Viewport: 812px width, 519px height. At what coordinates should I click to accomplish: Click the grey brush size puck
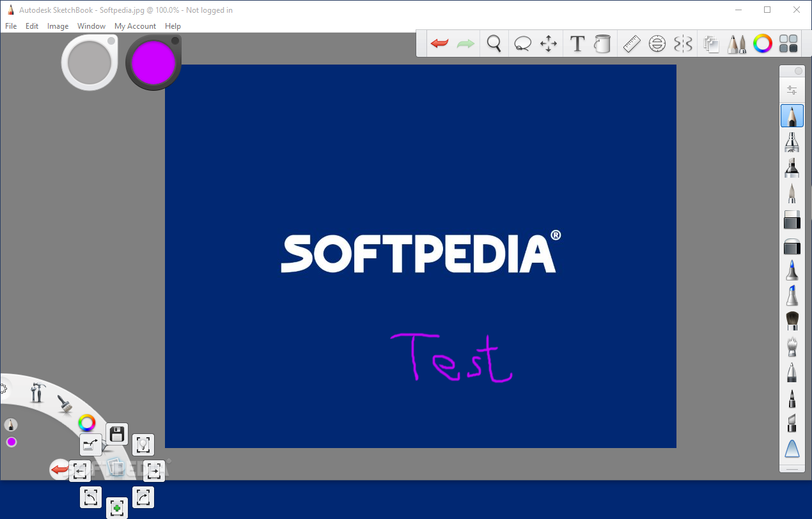[x=90, y=62]
